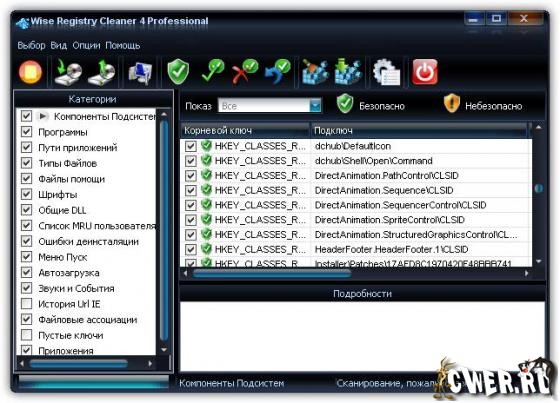Open the Показ filter dropdown arrow
Image resolution: width=560 pixels, height=403 pixels.
coord(315,106)
